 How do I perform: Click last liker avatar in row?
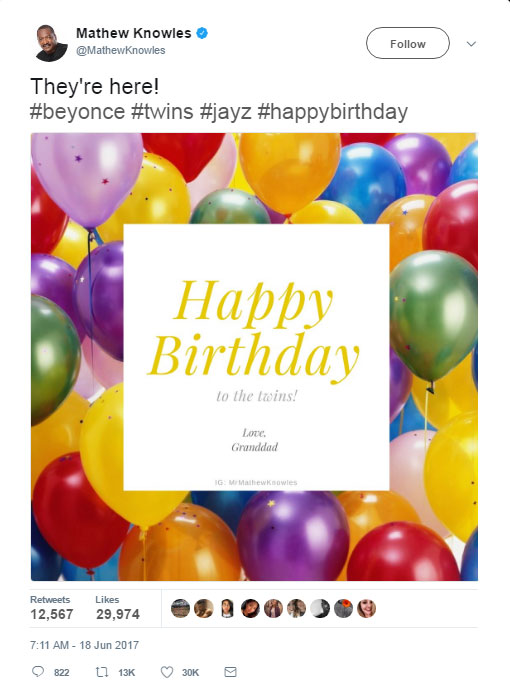pos(366,609)
